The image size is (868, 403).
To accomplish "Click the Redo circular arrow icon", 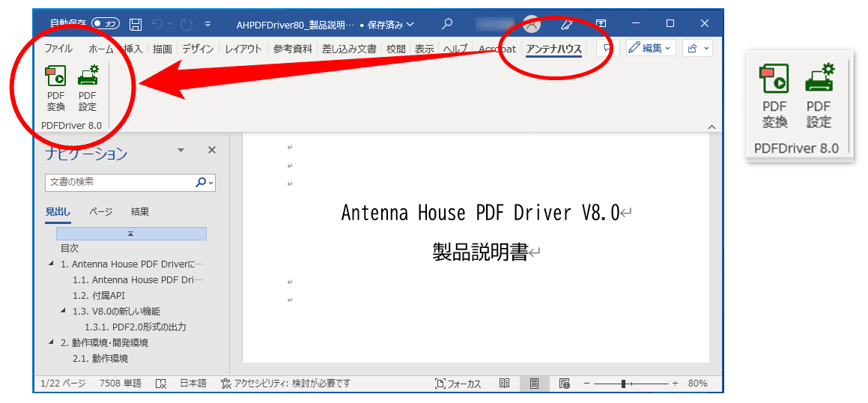I will [x=186, y=24].
